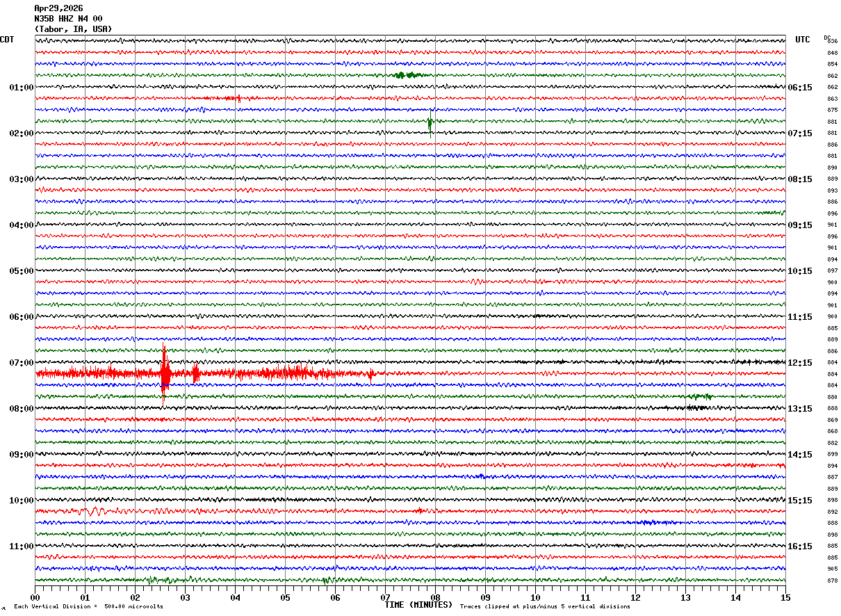
Task: Click the minute 09 axis tick label
Action: (485, 597)
